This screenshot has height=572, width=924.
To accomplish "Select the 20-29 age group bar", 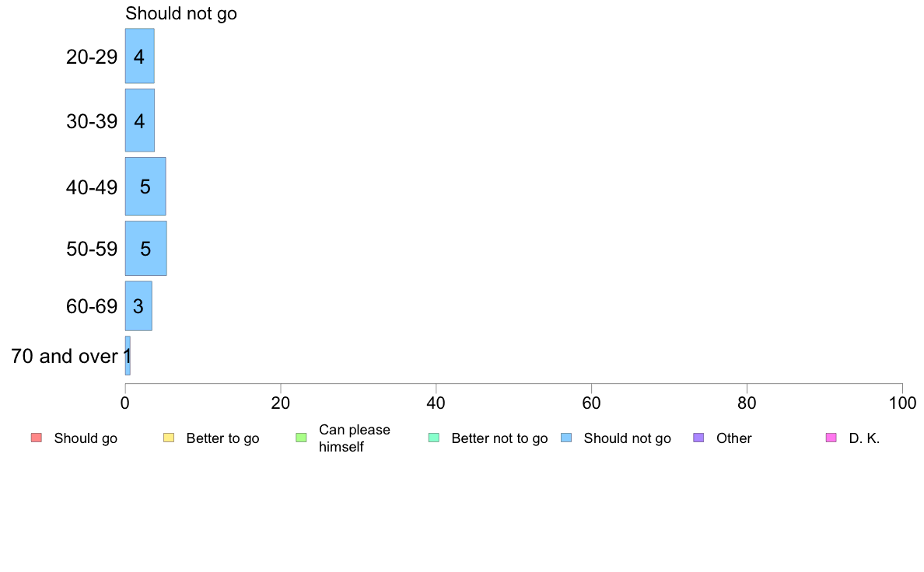I will point(140,56).
